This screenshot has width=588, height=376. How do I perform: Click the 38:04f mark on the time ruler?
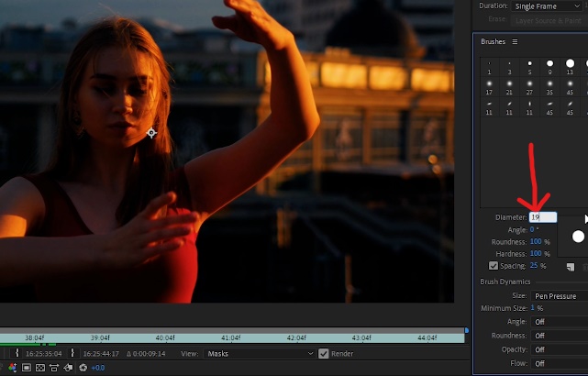pyautogui.click(x=35, y=337)
